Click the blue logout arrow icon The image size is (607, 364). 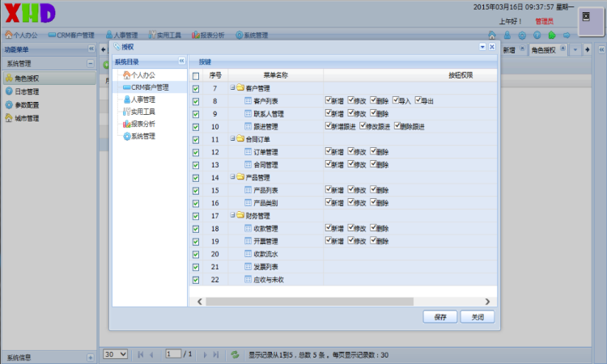[567, 36]
